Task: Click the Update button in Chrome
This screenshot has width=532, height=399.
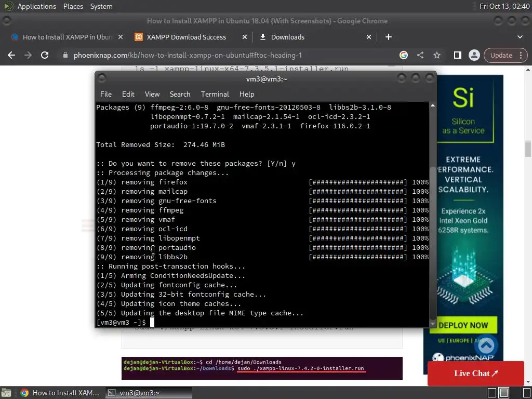Action: [x=501, y=55]
